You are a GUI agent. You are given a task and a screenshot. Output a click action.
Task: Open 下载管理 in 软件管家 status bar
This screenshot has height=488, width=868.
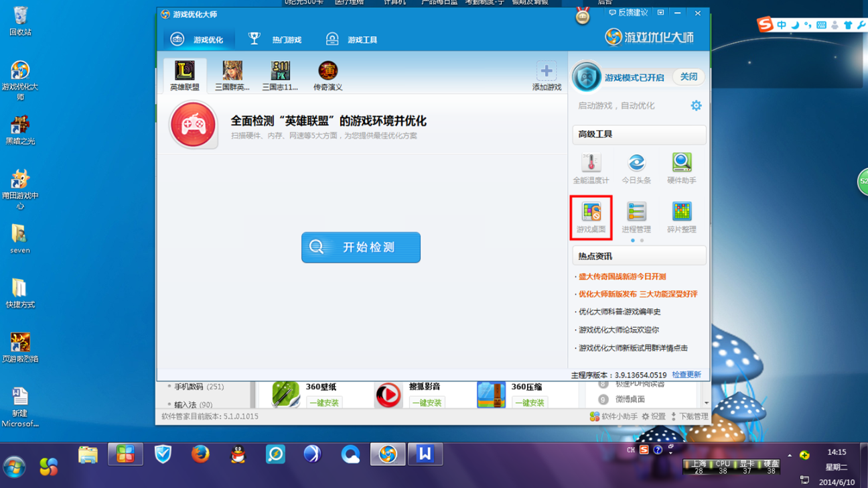coord(689,416)
